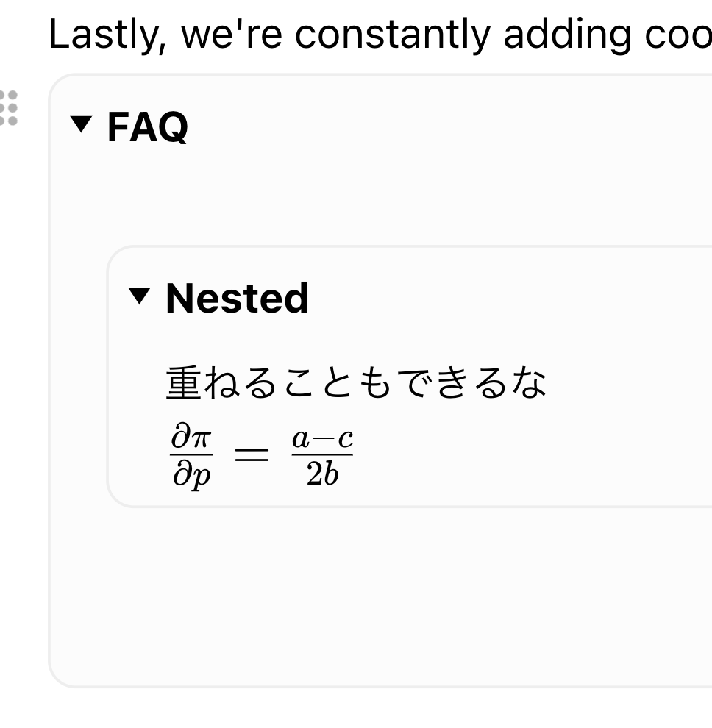Screen dimensions: 712x728
Task: Click the ∂π over ∂p fraction
Action: [191, 455]
